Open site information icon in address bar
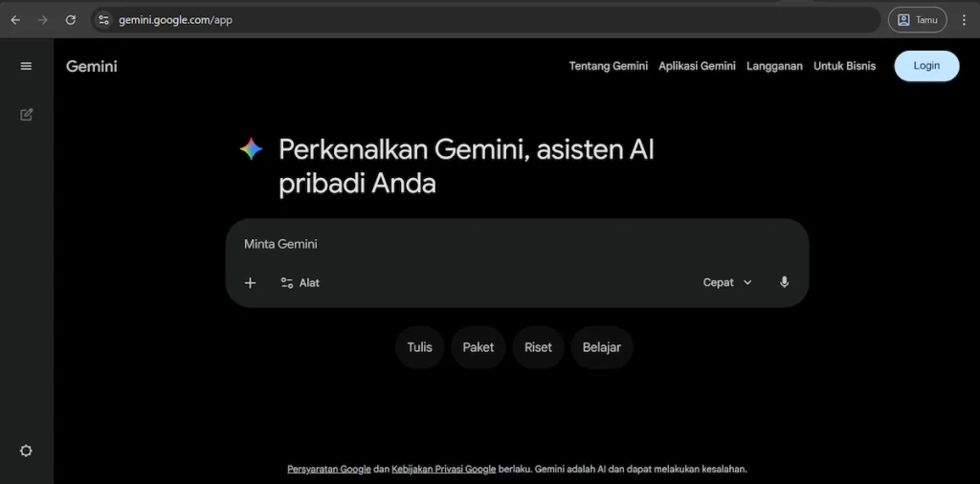Screen dimensions: 980x484 pyautogui.click(x=103, y=20)
